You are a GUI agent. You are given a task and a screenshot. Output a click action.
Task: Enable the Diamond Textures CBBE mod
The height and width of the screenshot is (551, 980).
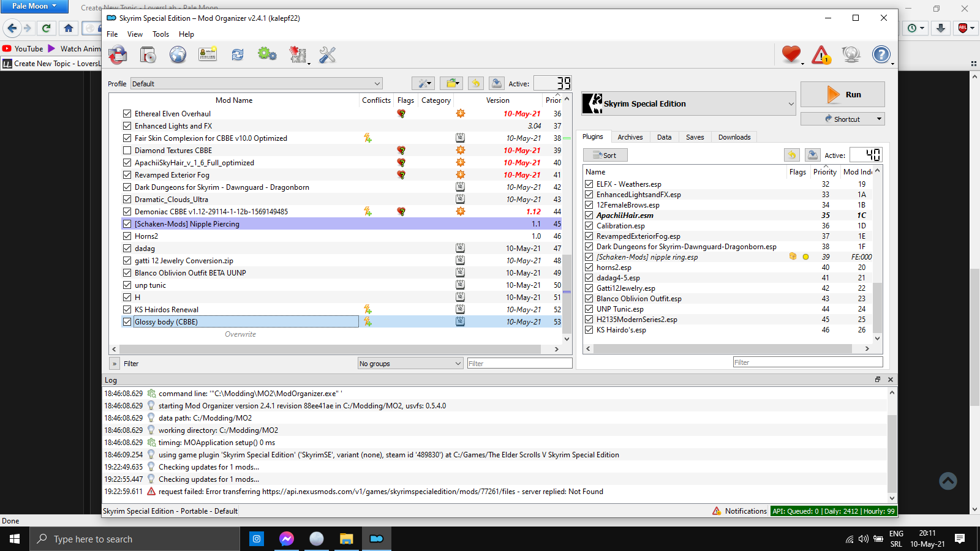coord(127,151)
